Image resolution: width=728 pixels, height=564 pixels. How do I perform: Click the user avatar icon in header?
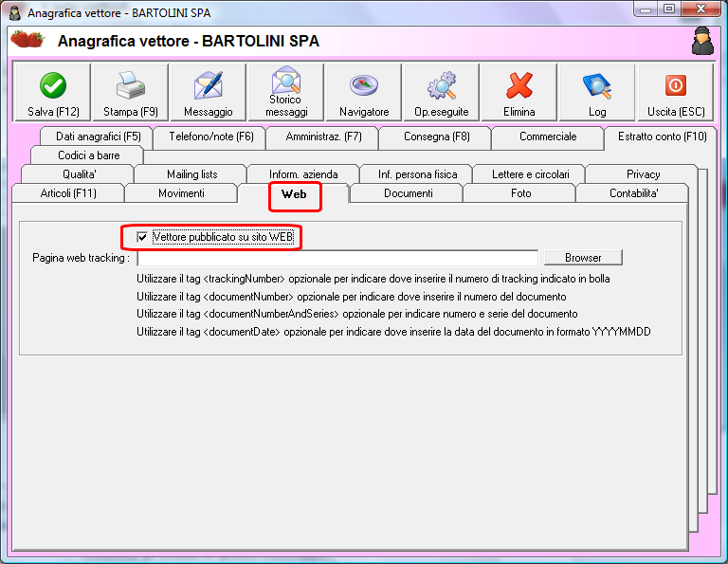pyautogui.click(x=702, y=41)
